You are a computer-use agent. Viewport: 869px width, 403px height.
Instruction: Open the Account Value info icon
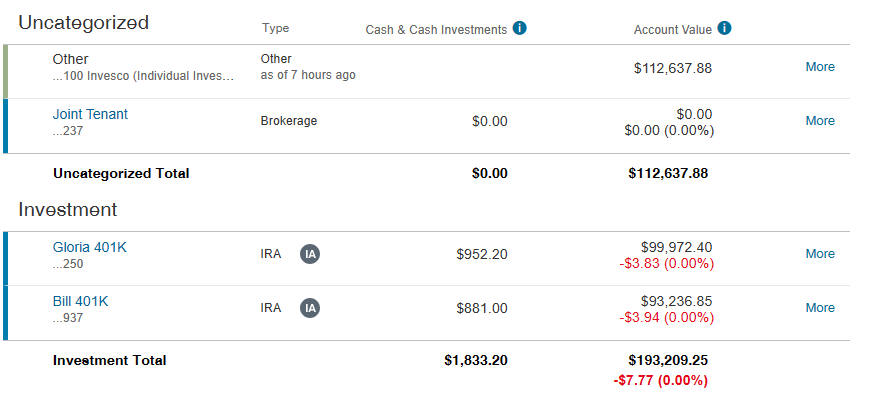[724, 28]
